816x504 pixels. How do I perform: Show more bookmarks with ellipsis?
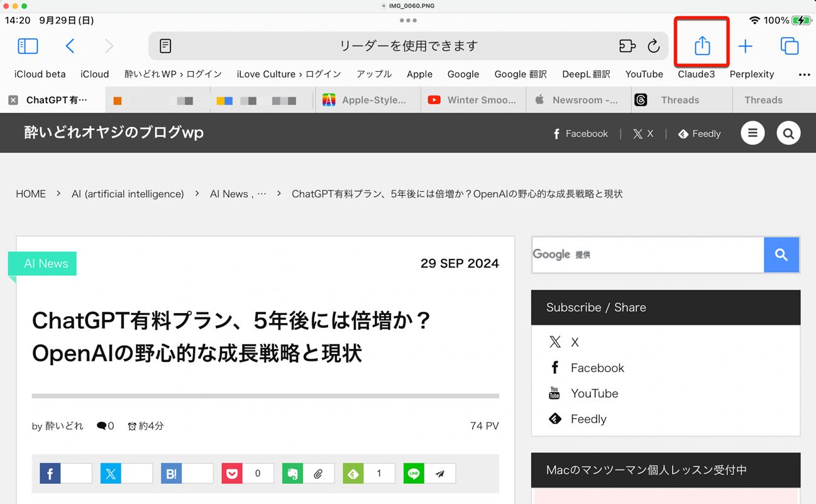click(x=804, y=74)
